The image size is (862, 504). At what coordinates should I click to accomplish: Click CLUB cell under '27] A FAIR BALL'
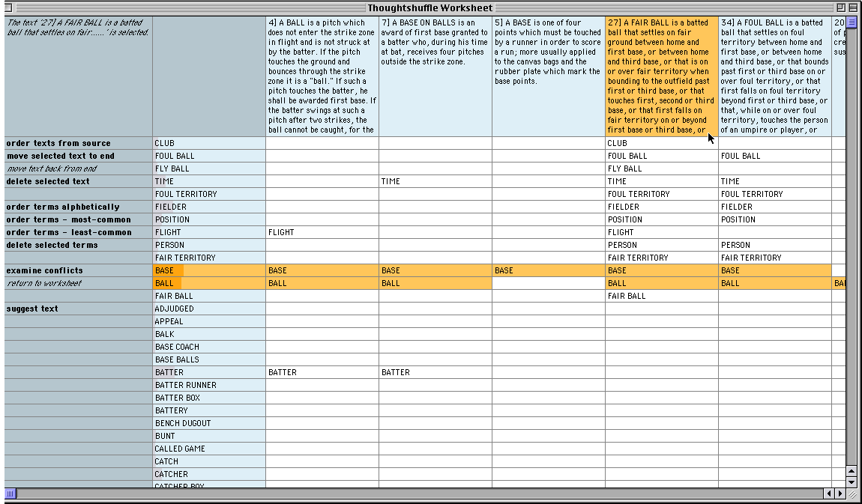[662, 143]
